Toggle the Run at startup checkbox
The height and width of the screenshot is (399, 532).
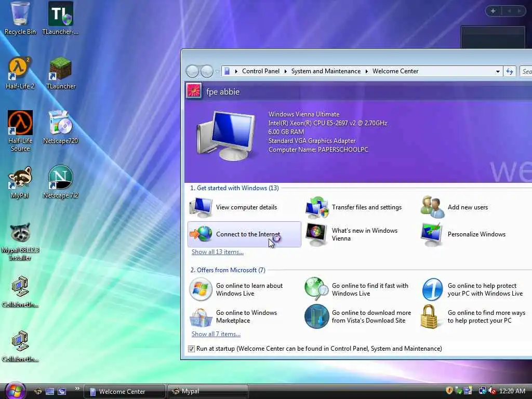(191, 349)
